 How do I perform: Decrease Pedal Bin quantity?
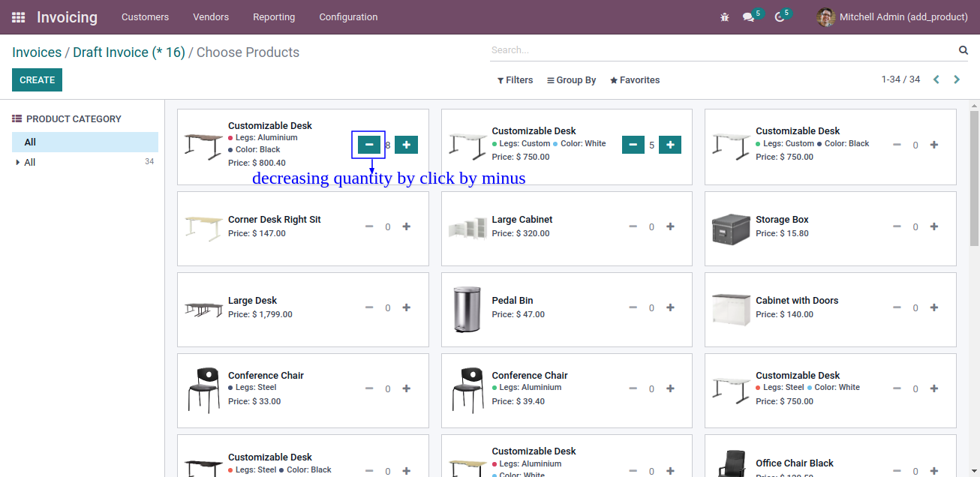(633, 307)
